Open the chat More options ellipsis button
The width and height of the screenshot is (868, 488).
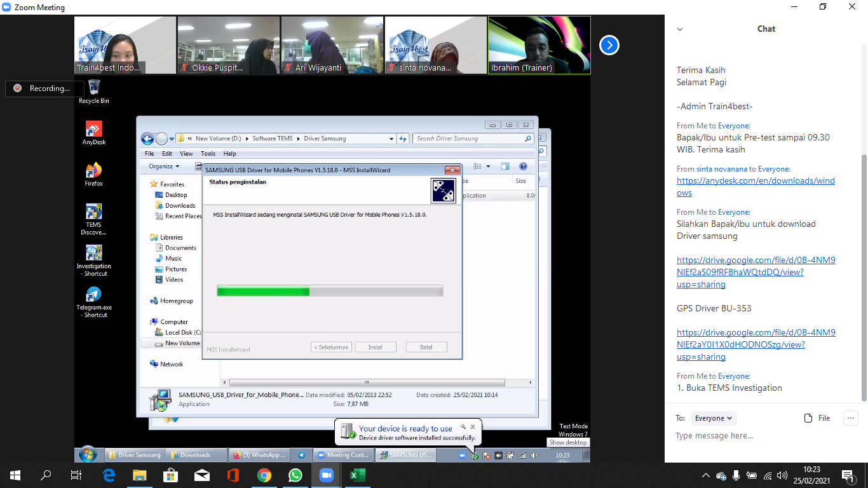850,418
